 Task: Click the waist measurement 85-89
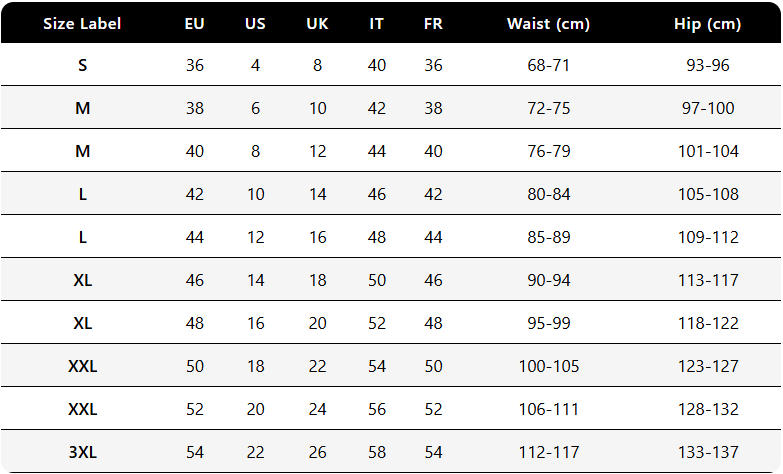coord(549,238)
